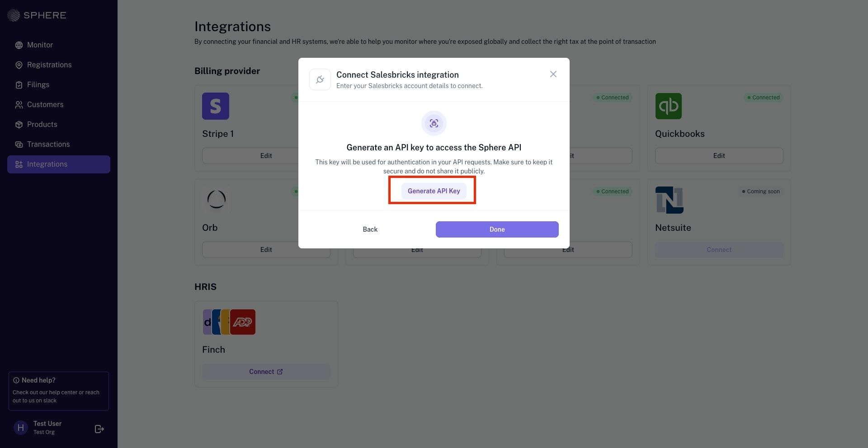Close the Salesbricks integration dialog

[x=553, y=74]
